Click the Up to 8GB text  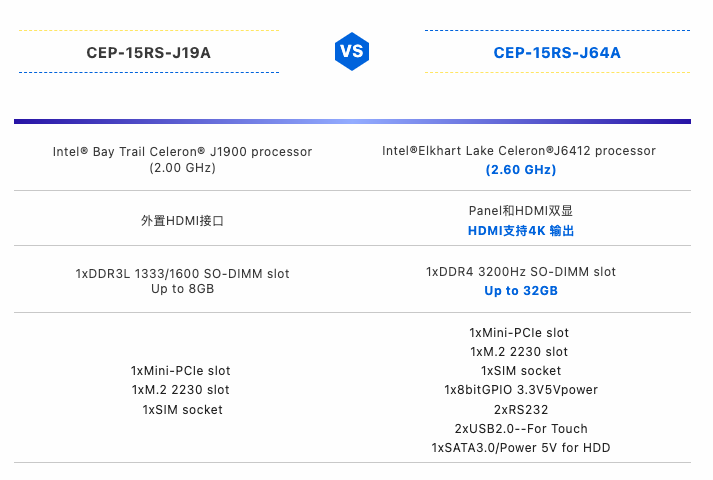coord(182,289)
